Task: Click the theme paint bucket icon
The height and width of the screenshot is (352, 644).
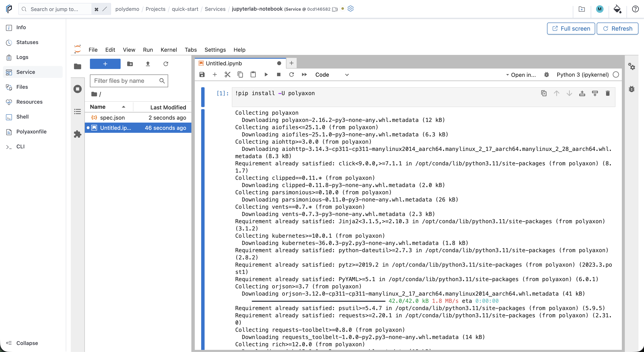Action: coord(618,9)
